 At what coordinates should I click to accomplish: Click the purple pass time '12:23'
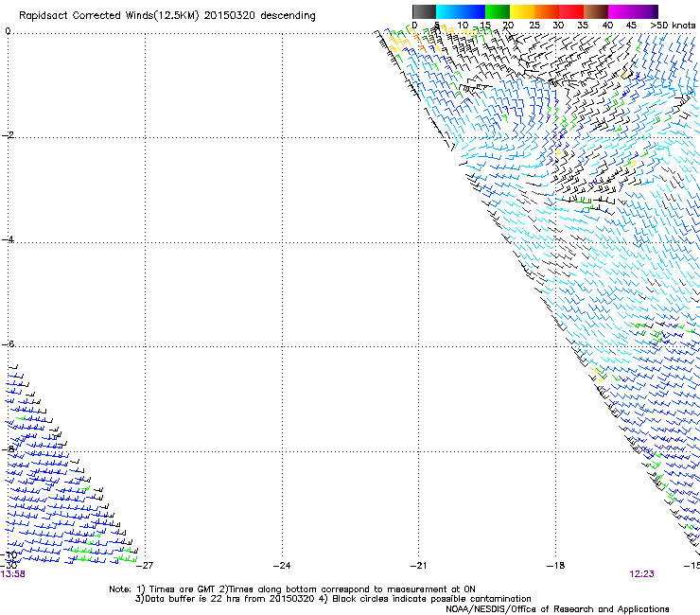641,574
